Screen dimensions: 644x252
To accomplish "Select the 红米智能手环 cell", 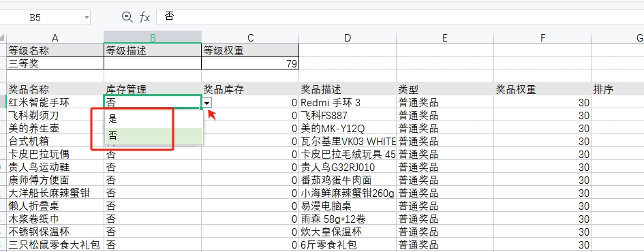I will tap(55, 102).
